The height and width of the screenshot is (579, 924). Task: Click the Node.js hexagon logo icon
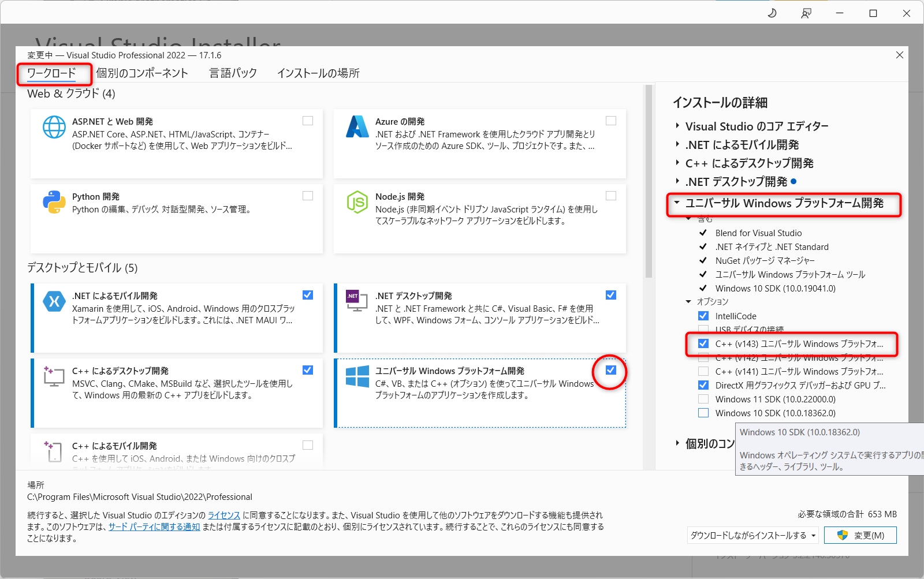coord(357,202)
